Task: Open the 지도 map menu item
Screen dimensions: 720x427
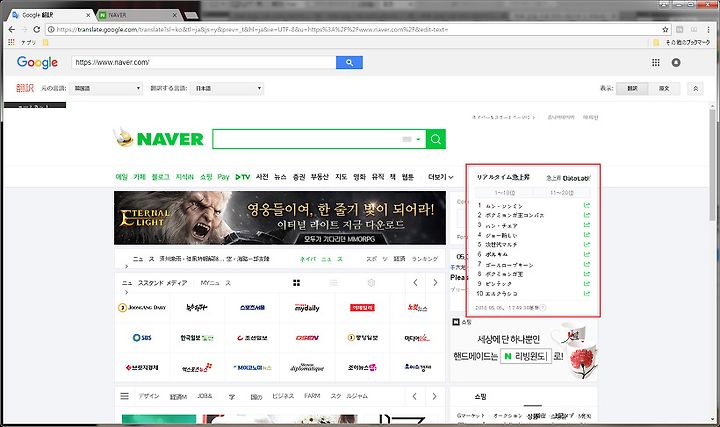Action: click(341, 177)
